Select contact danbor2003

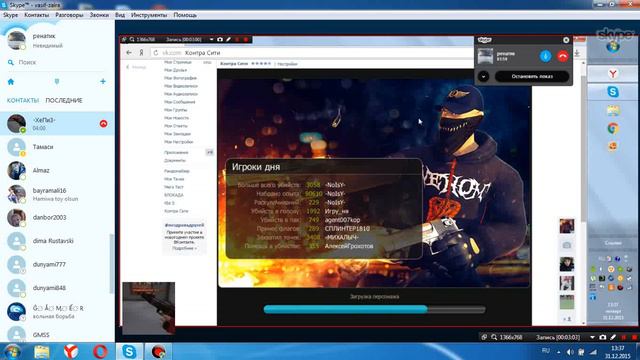pos(57,218)
